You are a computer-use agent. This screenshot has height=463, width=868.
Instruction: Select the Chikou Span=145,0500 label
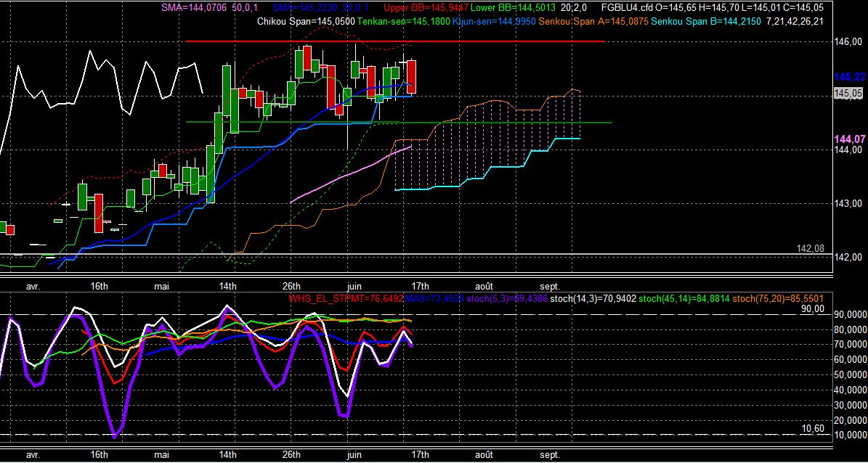point(306,22)
